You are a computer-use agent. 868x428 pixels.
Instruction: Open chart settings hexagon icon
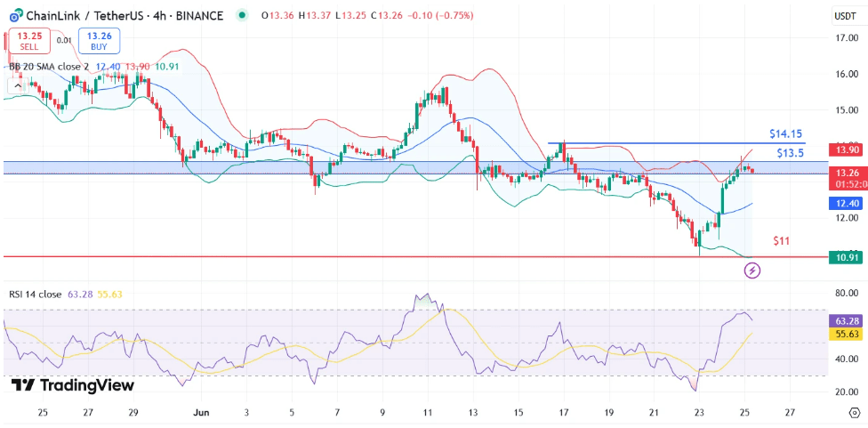click(x=854, y=412)
